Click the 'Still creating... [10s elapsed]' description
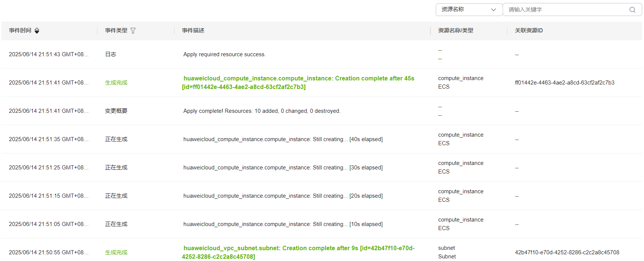Image resolution: width=644 pixels, height=261 pixels. pos(283,224)
